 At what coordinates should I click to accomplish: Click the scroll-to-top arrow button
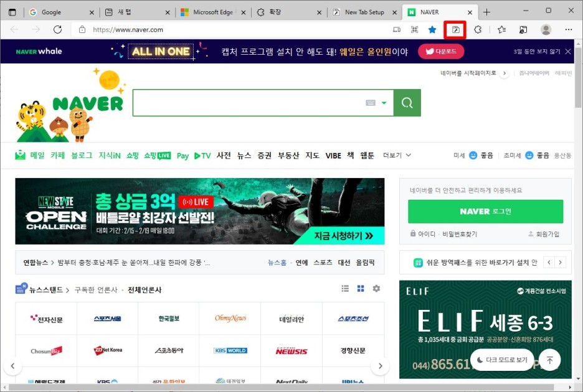tap(549, 360)
